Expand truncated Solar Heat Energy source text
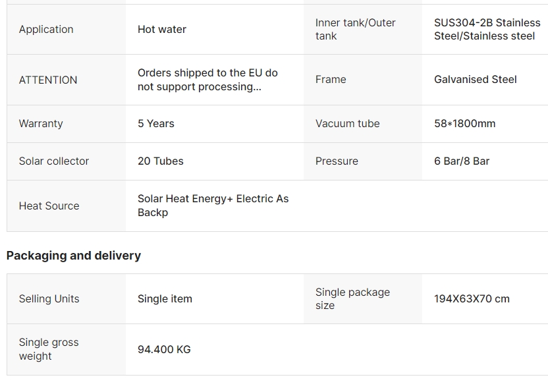Screen dimensions: 548x392 [213, 206]
